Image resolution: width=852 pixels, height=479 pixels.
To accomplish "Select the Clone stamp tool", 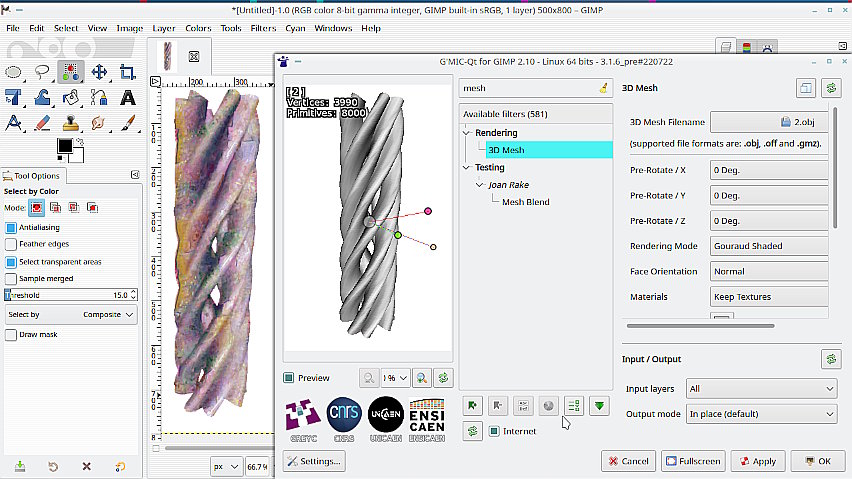I will pos(70,124).
